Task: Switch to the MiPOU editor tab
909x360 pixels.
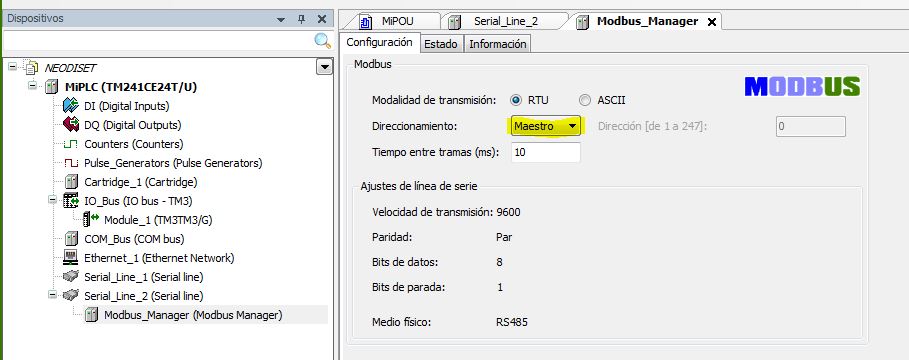Action: tap(397, 21)
